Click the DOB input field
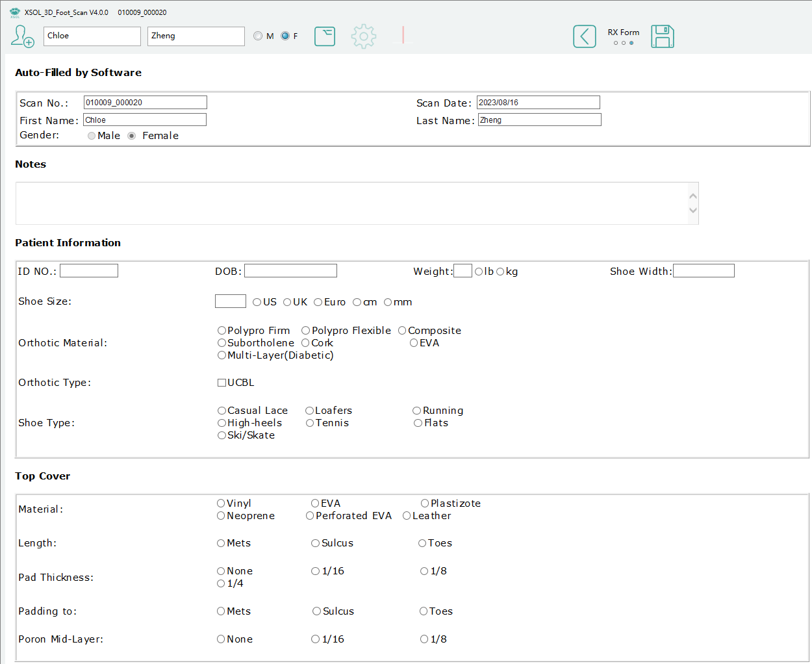Image resolution: width=812 pixels, height=664 pixels. [290, 271]
